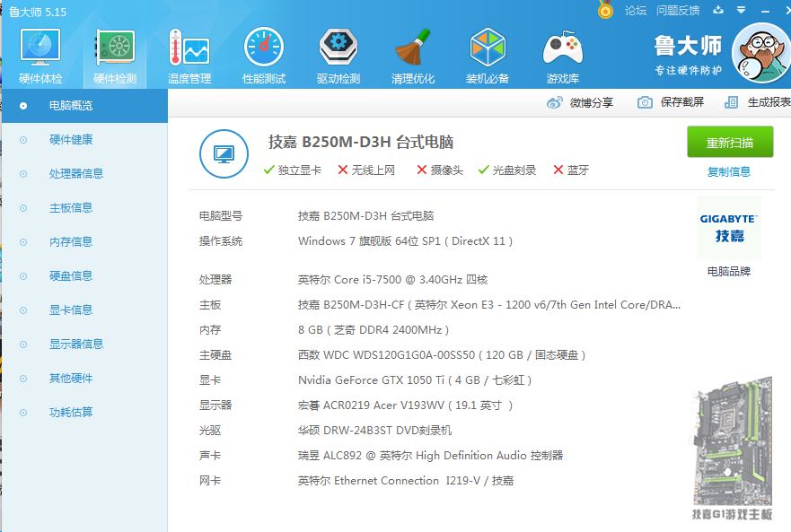Click the 技嘉 B250M-D3H-CF motherboard value
This screenshot has height=532, width=791.
[488, 305]
